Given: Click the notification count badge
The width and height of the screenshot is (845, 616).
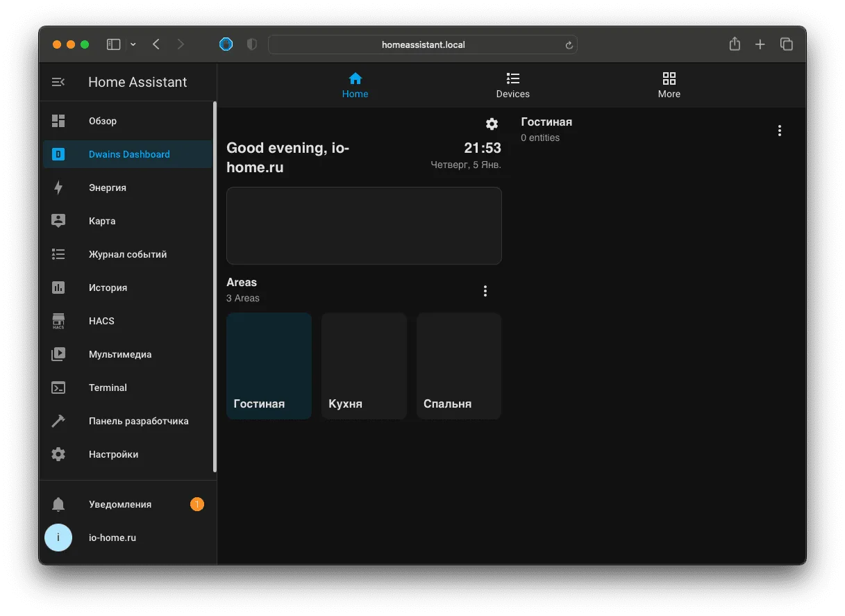Looking at the screenshot, I should pos(197,504).
